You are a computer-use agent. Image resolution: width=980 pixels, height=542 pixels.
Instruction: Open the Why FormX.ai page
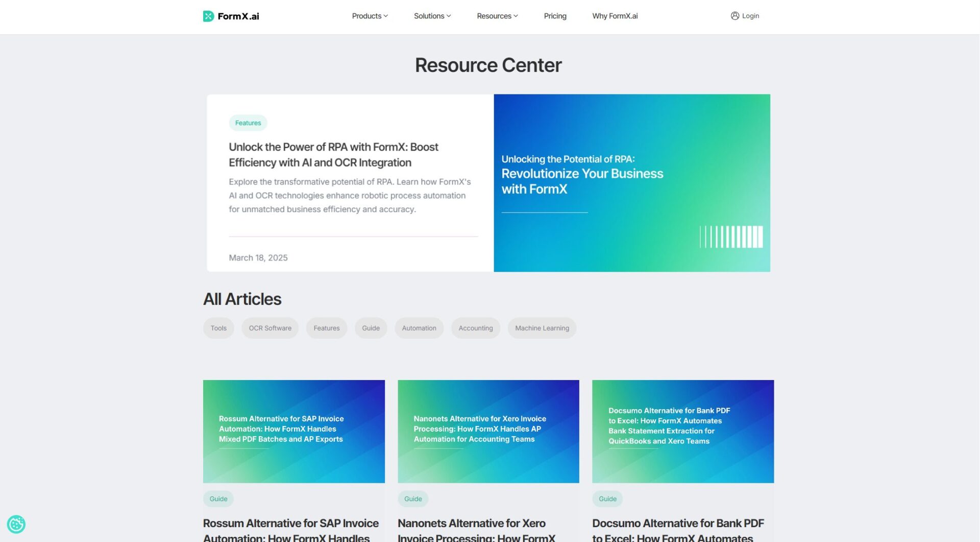pyautogui.click(x=615, y=16)
